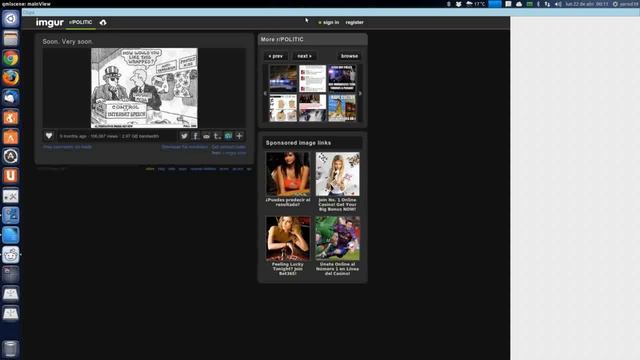
Task: Click the upload cloud icon beside r/POLITIC
Action: pyautogui.click(x=103, y=22)
